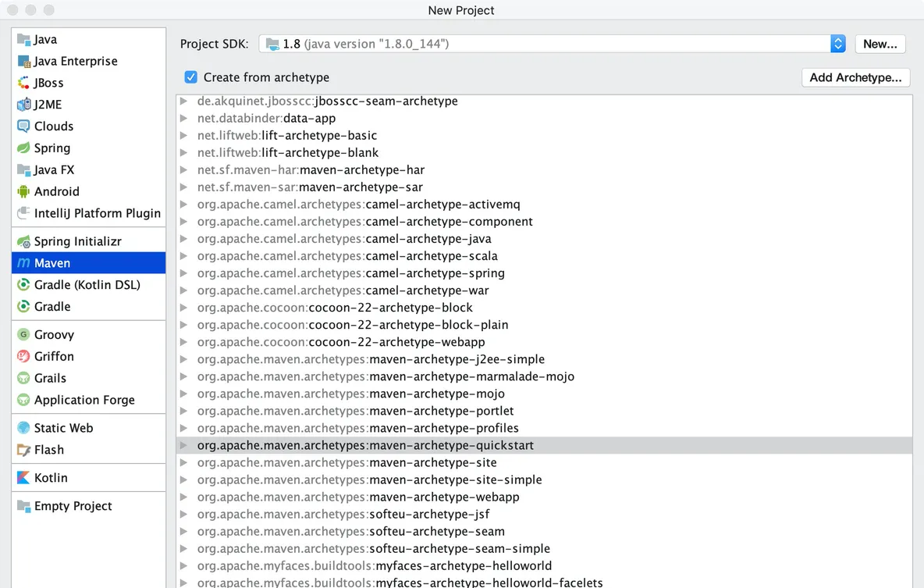Viewport: 924px width, 588px height.
Task: Select softeu-archetype-seam-simple row
Action: (x=544, y=548)
